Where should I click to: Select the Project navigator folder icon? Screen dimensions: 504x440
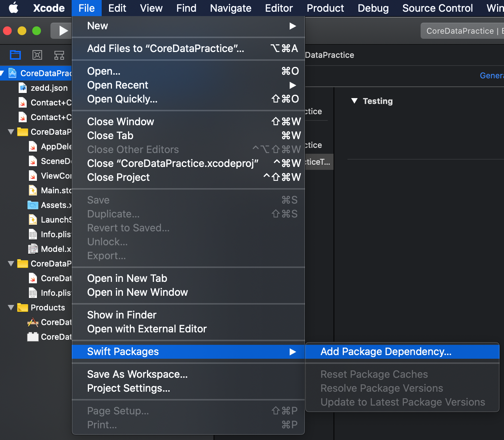(15, 55)
